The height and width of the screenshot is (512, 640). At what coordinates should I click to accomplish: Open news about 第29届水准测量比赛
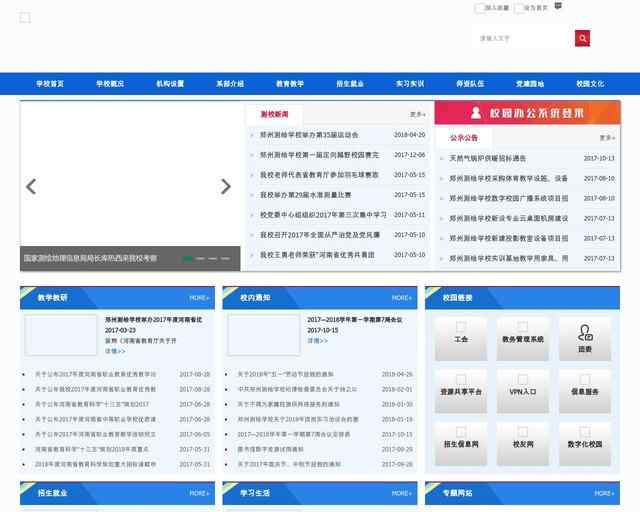tap(306, 195)
